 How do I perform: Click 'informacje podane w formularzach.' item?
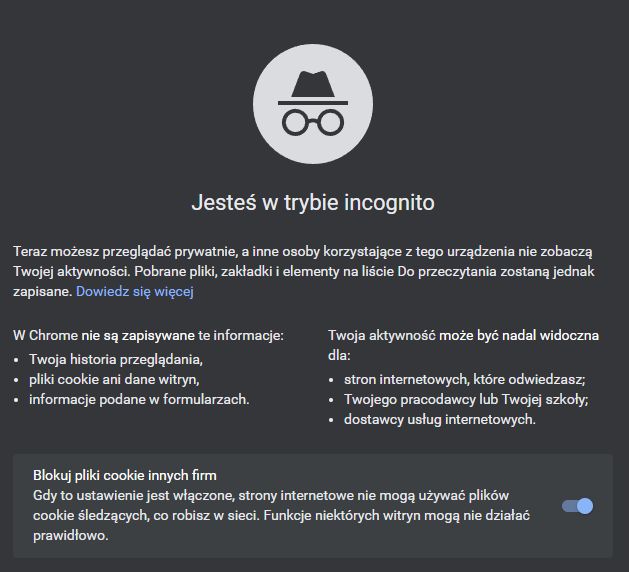(x=139, y=400)
